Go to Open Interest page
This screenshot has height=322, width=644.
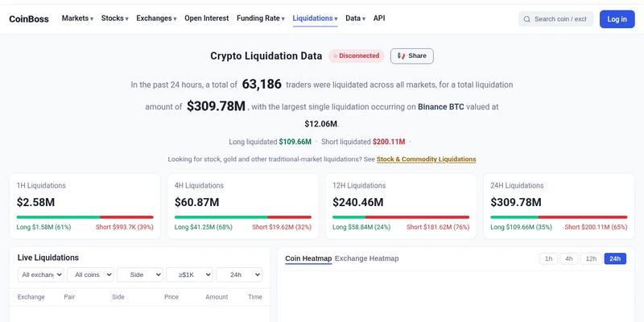tap(207, 19)
